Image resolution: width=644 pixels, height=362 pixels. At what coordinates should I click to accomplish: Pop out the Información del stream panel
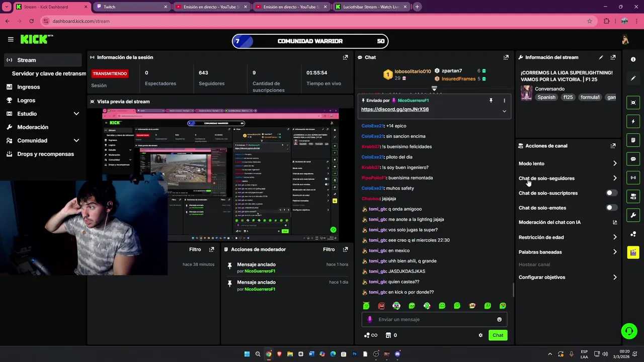[613, 57]
